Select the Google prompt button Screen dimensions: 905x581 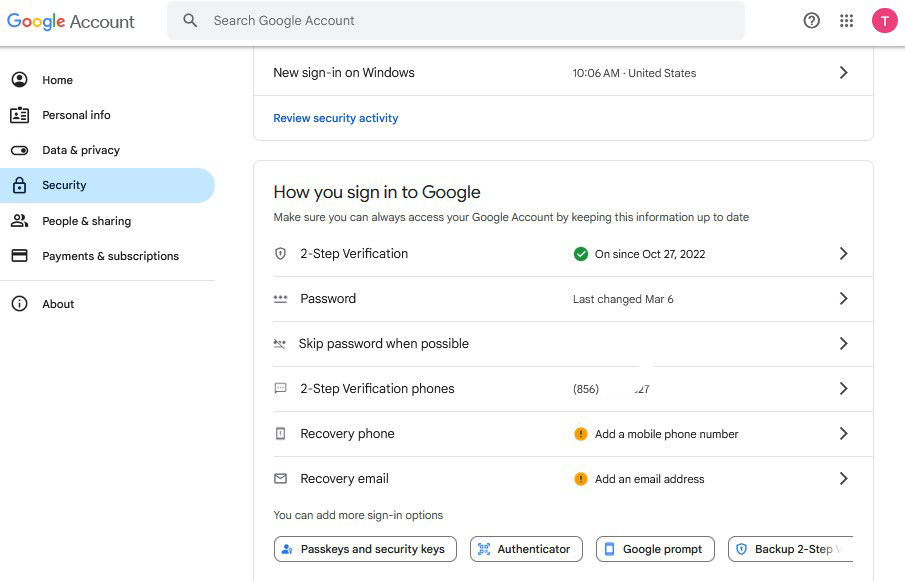pos(655,549)
